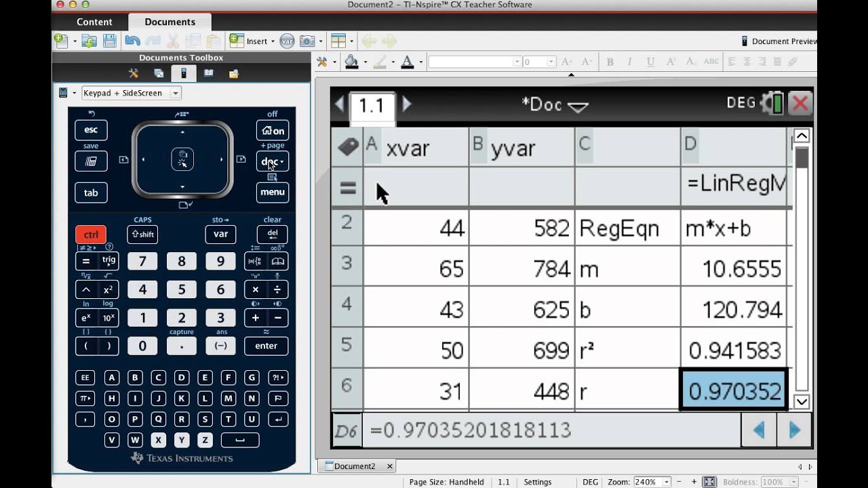Click the entry line =0.97035201818113

click(x=553, y=430)
